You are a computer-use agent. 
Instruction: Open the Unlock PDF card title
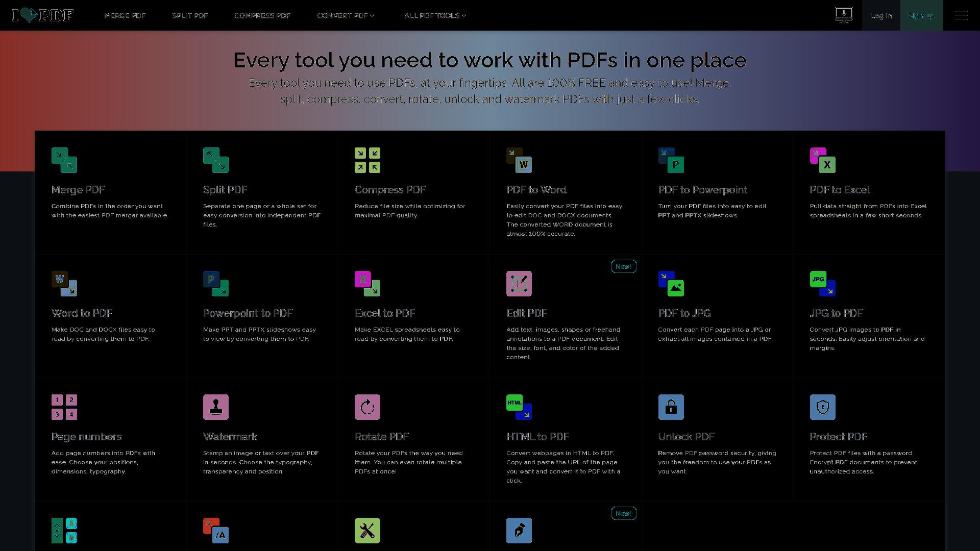pyautogui.click(x=687, y=437)
